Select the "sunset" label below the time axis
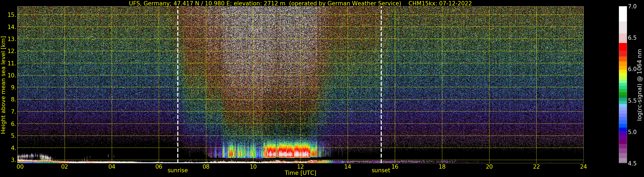This screenshot has width=644, height=177. tap(381, 171)
